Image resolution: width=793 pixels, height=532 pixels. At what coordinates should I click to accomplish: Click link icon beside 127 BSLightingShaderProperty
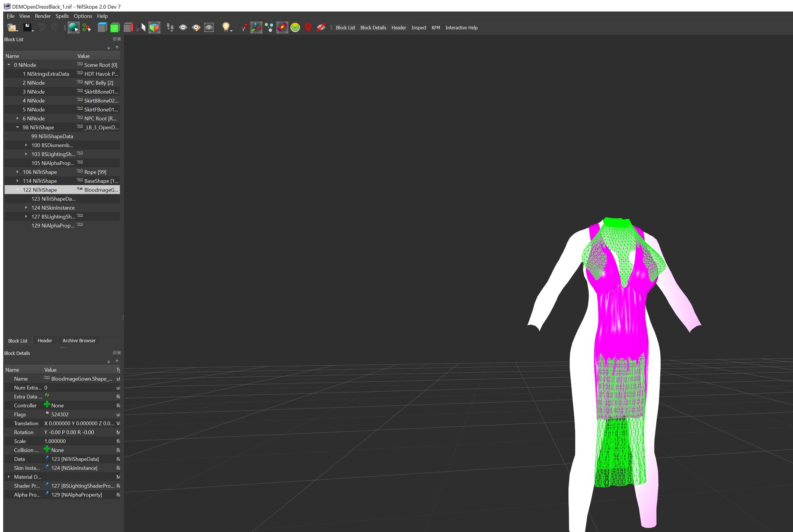tap(47, 485)
